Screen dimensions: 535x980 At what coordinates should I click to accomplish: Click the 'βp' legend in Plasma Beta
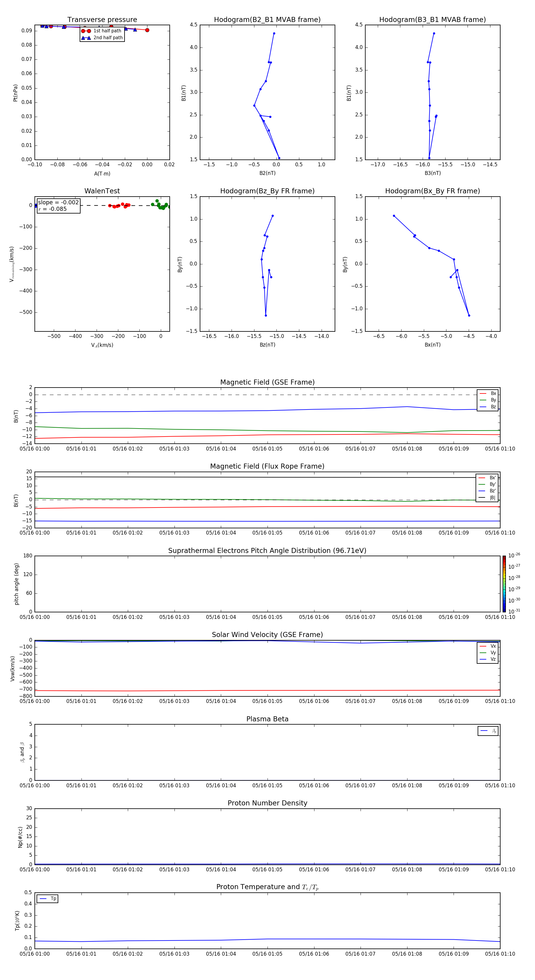click(488, 731)
